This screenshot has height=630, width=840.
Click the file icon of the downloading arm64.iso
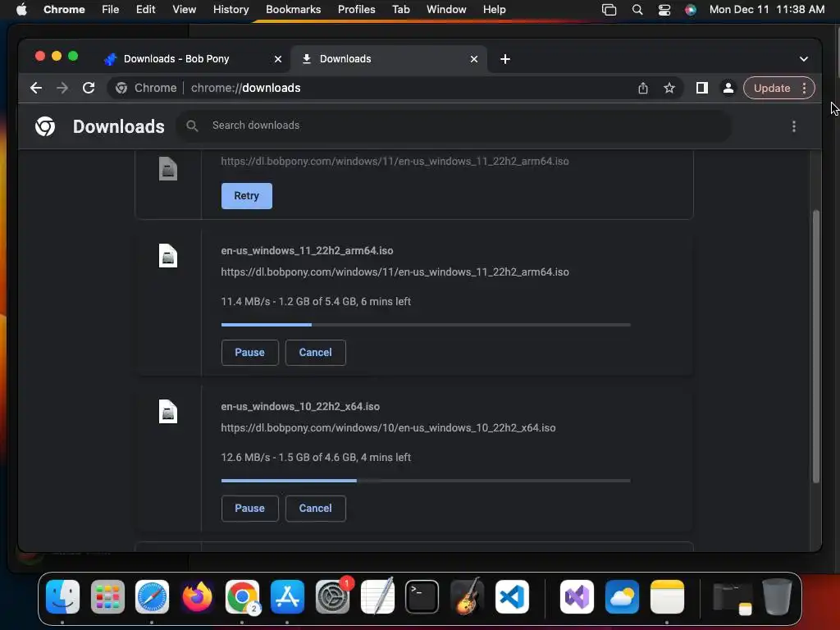click(x=167, y=256)
